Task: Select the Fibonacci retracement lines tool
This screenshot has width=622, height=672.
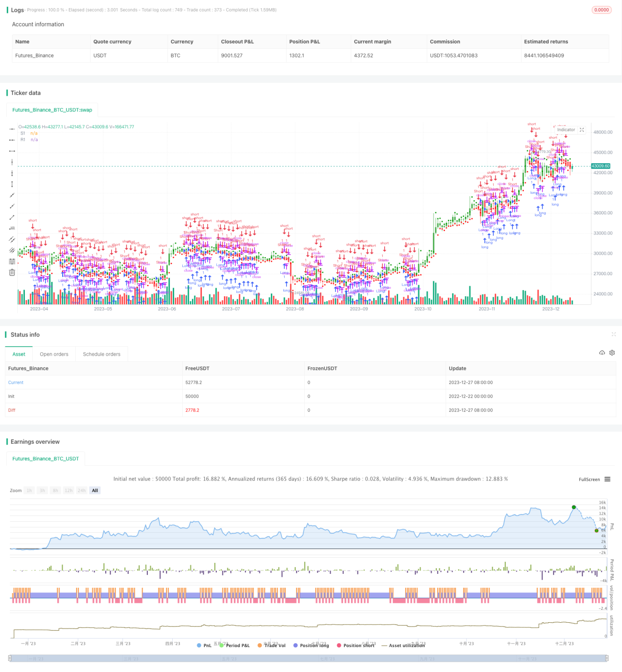Action: click(12, 261)
